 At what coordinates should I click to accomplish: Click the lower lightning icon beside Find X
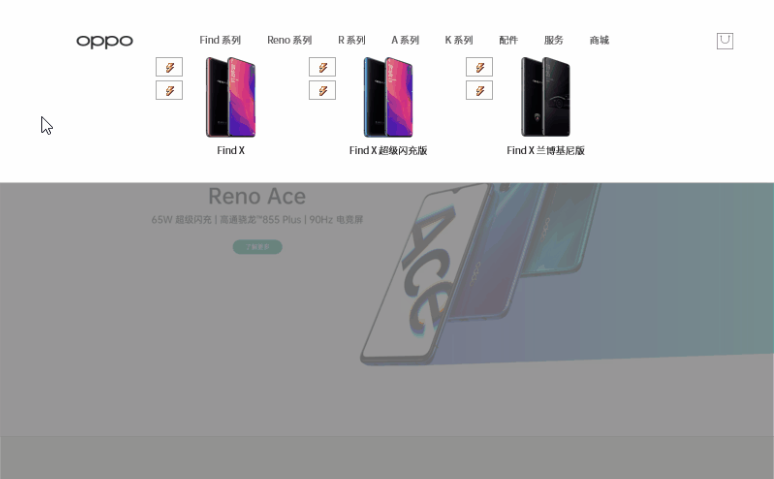click(x=169, y=90)
